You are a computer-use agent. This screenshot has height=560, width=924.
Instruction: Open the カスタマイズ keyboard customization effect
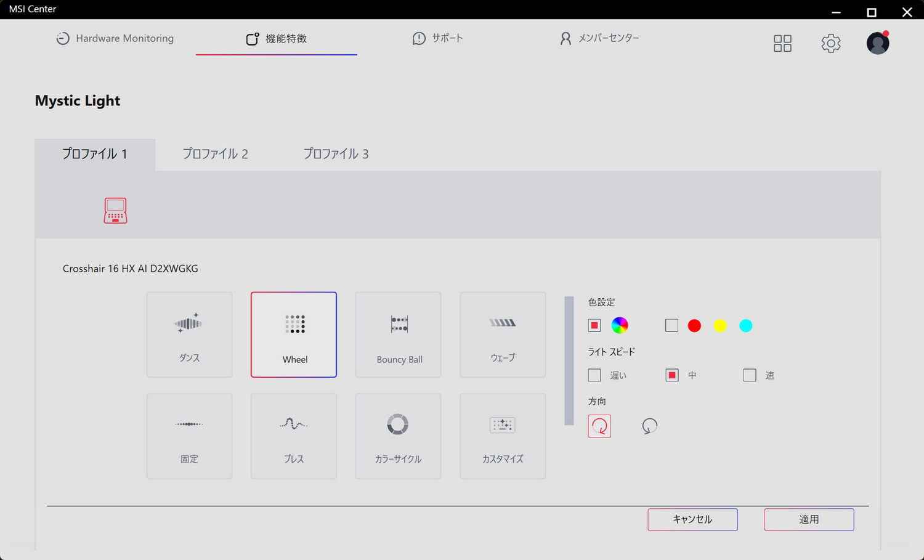502,436
